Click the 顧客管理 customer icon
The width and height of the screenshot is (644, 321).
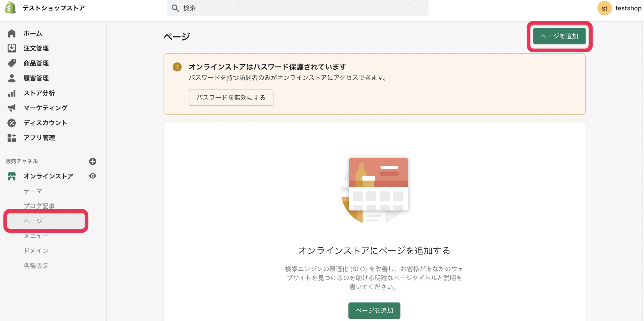point(11,78)
